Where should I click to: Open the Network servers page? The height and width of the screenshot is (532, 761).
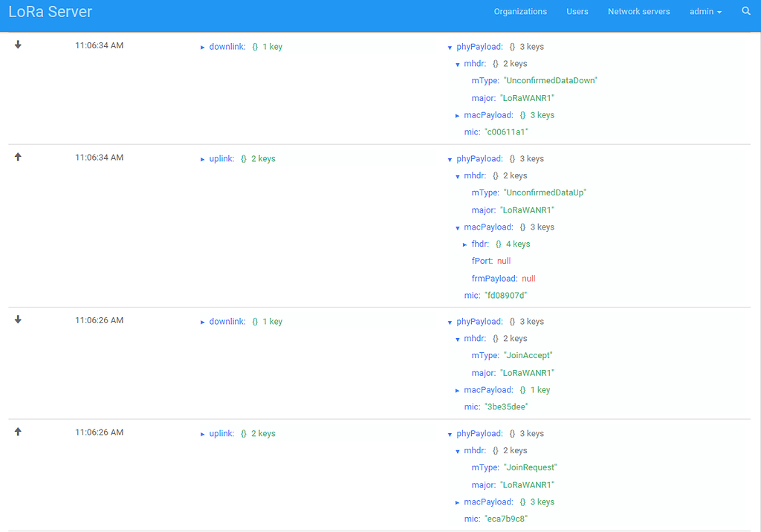638,11
